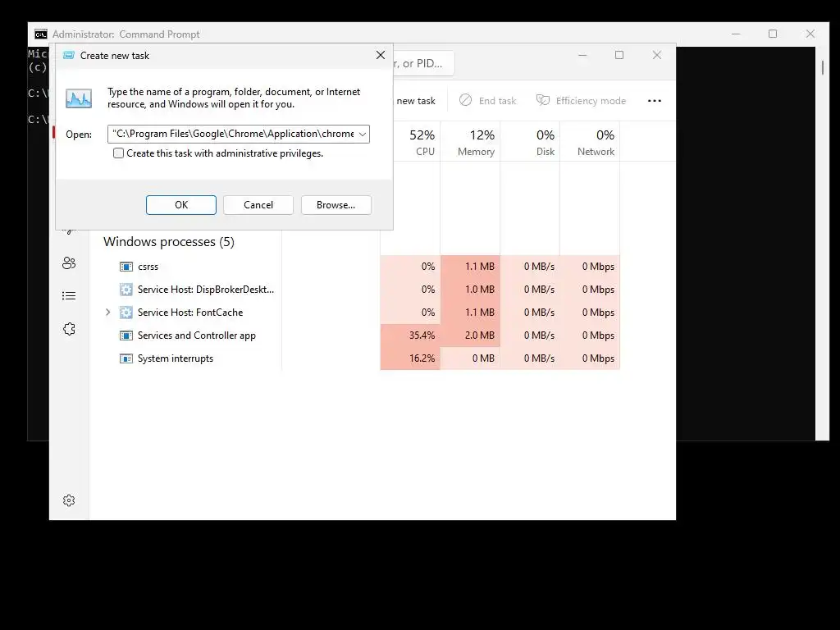Sort processes by Network column header

pyautogui.click(x=591, y=142)
